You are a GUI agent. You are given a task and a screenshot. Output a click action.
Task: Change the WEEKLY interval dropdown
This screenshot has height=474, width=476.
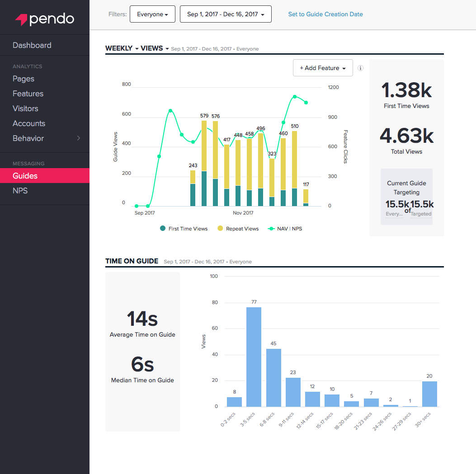coord(122,48)
